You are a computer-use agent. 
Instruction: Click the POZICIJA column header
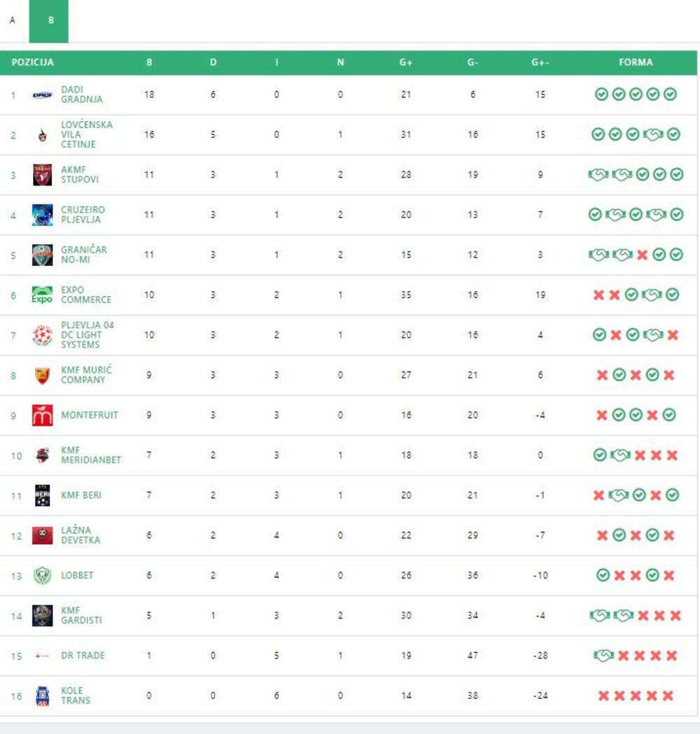[x=33, y=62]
